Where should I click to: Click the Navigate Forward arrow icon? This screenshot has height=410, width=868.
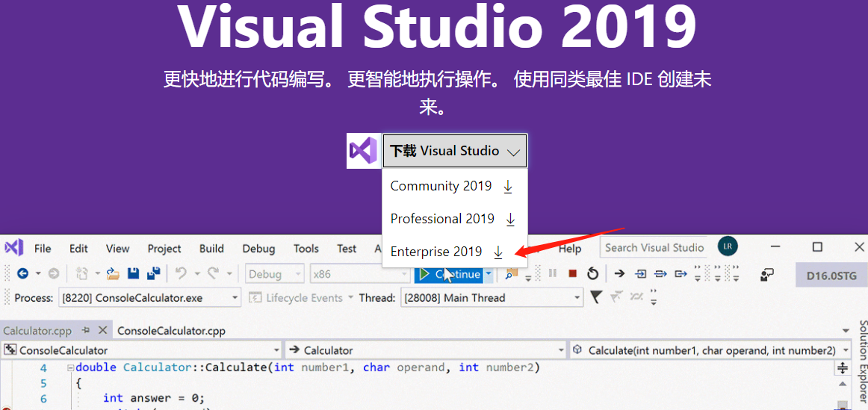coord(53,273)
